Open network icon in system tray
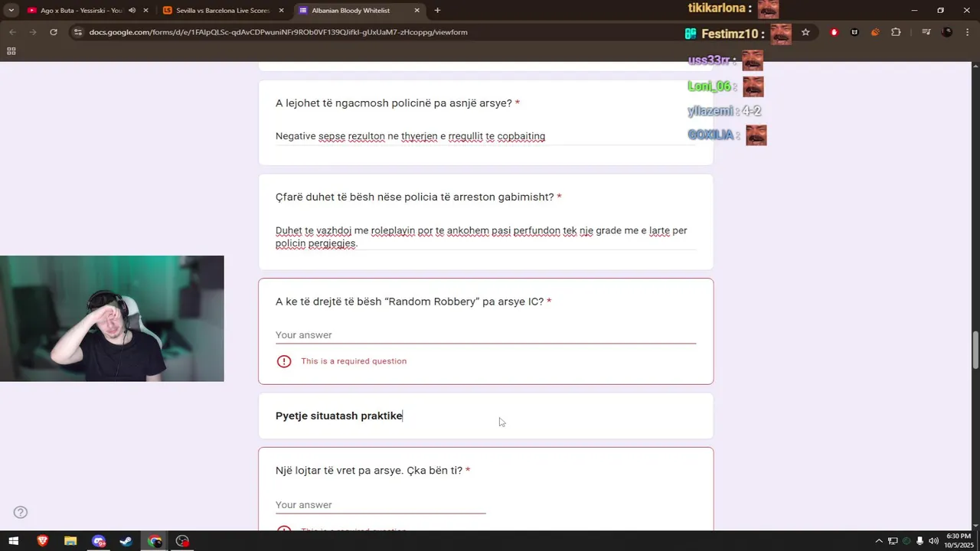This screenshot has height=551, width=980. pos(893,541)
